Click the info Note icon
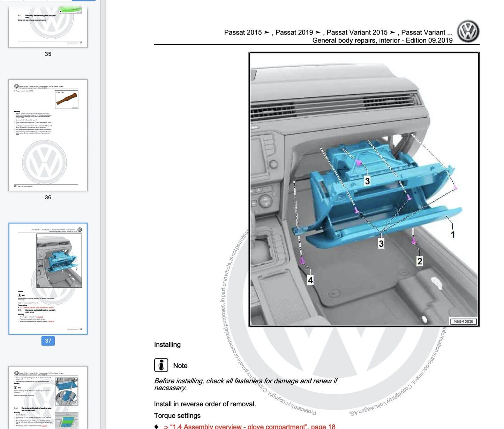This screenshot has height=429, width=504. click(161, 365)
